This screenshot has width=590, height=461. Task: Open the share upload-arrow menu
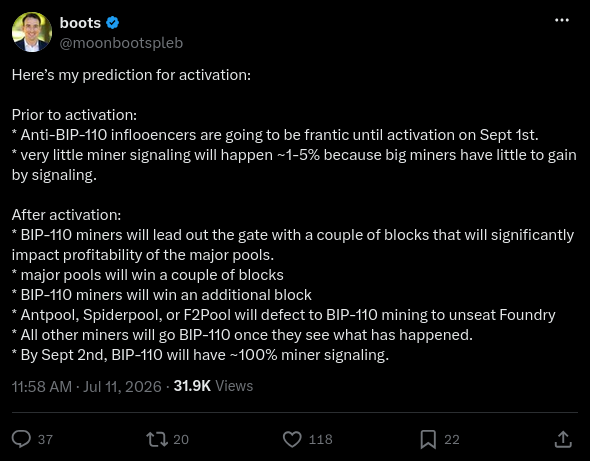[563, 439]
